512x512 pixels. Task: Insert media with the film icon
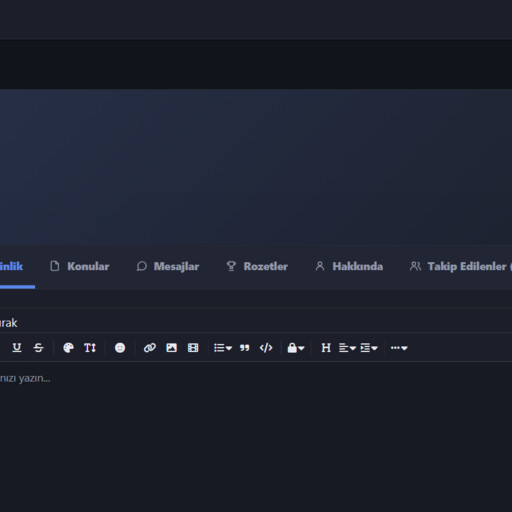(193, 348)
